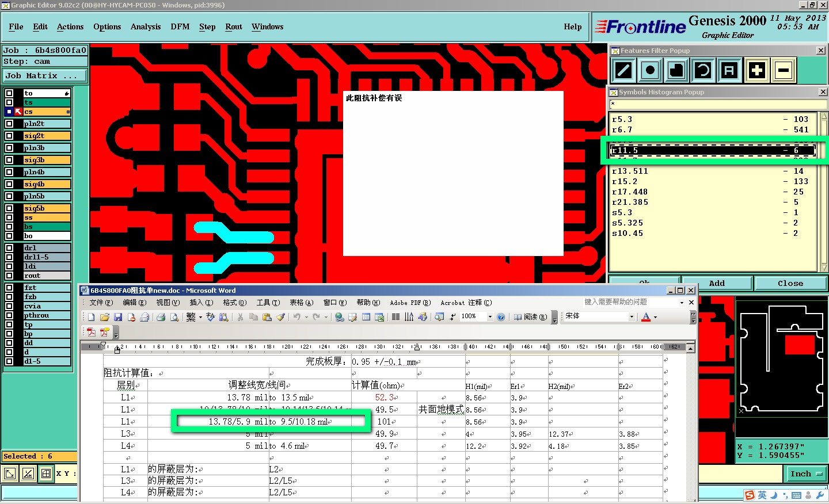Click the Paste clipboard icon in Word
Screen dimensions: 829x504
click(x=267, y=317)
